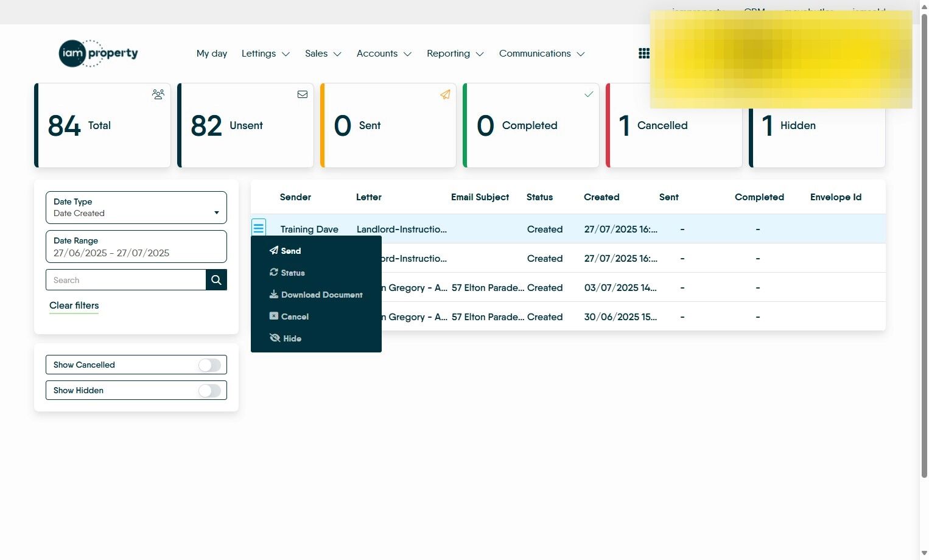Sort by Letter column header
Viewport: 929px width, 560px height.
point(369,197)
